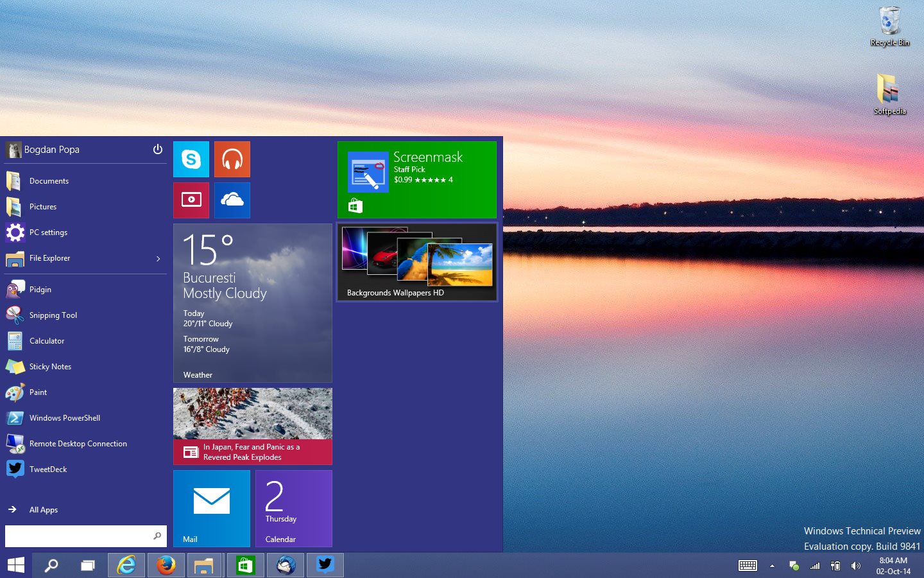924x578 pixels.
Task: Open the Japan news tile
Action: tap(253, 426)
